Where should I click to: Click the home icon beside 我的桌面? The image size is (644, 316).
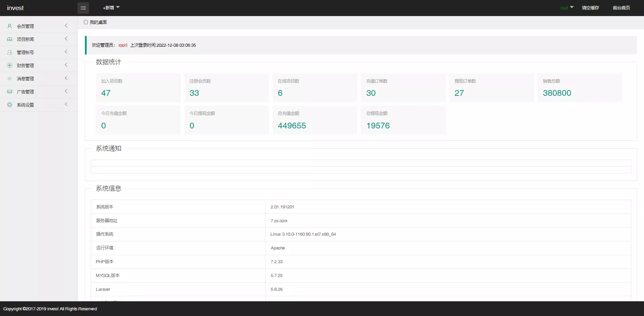pyautogui.click(x=86, y=22)
